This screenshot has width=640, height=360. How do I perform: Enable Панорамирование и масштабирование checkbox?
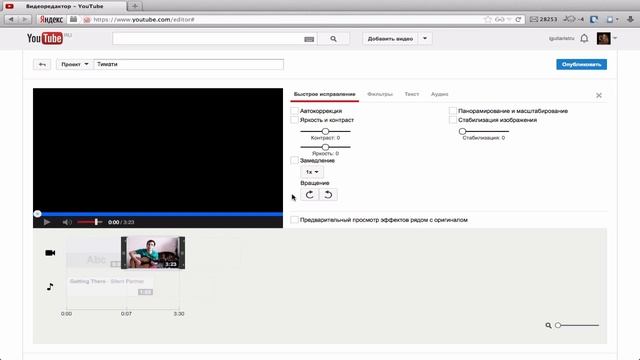[453, 111]
